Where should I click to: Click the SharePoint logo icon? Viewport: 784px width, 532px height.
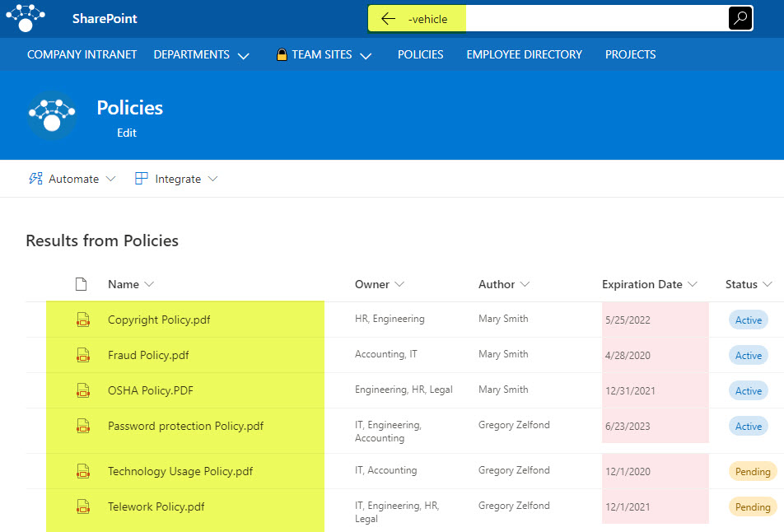click(x=25, y=16)
